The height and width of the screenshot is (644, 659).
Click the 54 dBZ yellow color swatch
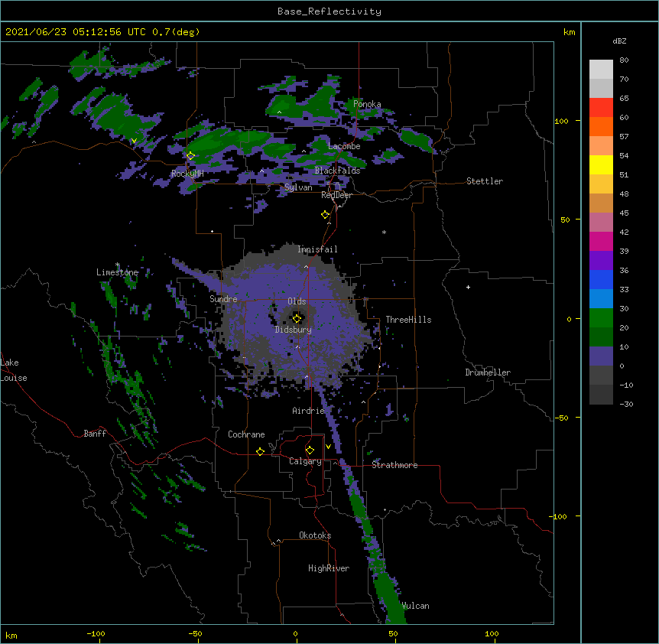601,164
